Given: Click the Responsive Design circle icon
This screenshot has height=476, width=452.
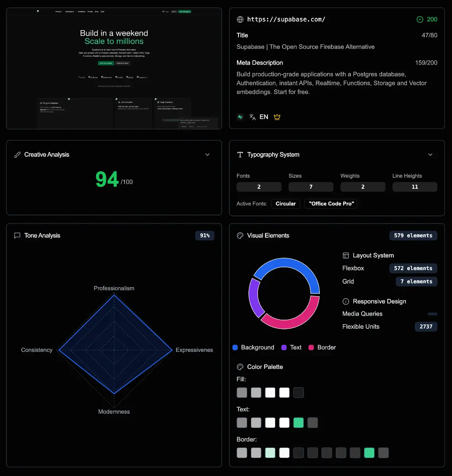Looking at the screenshot, I should click(346, 301).
